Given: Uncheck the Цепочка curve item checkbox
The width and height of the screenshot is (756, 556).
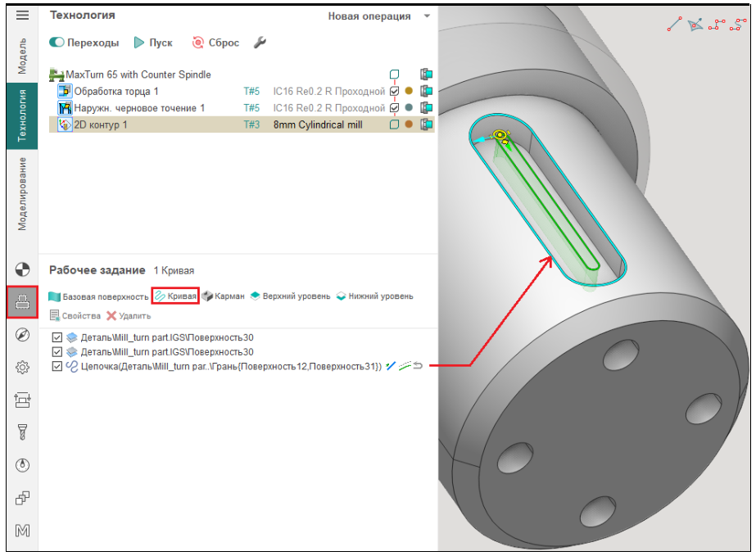Looking at the screenshot, I should (x=57, y=366).
